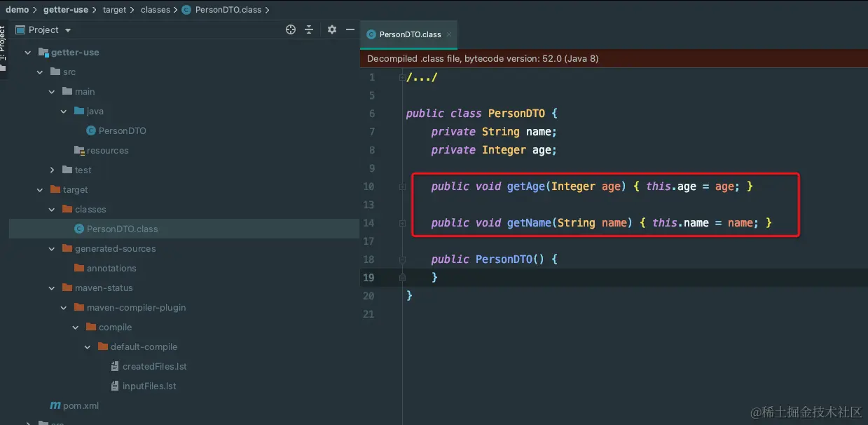Click the folded /.../ comment text
This screenshot has height=425, width=868.
click(x=422, y=77)
